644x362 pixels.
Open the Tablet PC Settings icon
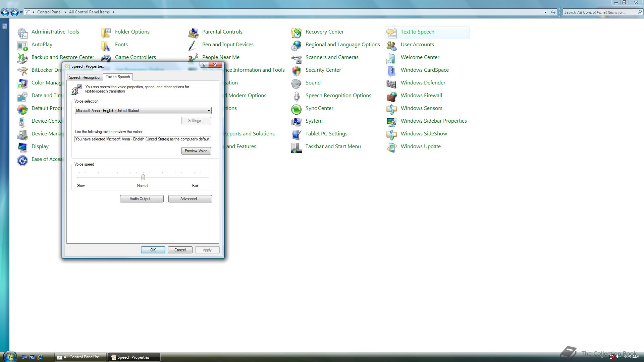[x=297, y=134]
